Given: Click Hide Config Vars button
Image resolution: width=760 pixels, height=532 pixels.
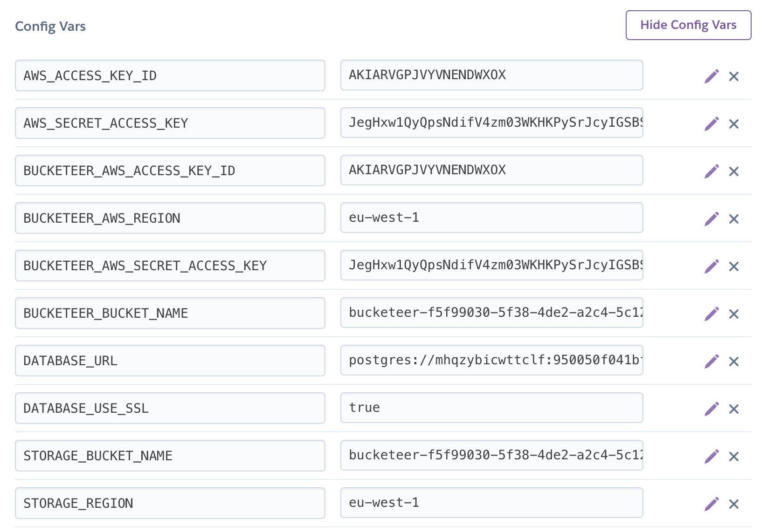Looking at the screenshot, I should point(688,25).
